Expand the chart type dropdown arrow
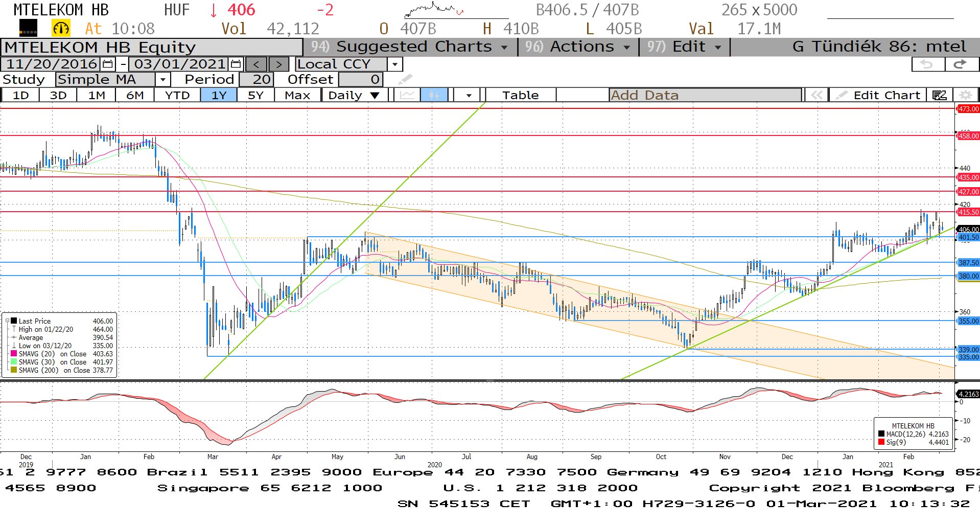The width and height of the screenshot is (980, 524). coord(469,95)
